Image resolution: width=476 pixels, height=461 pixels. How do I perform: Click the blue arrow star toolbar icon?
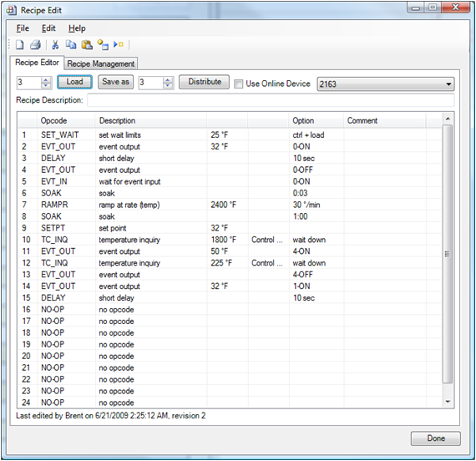(x=119, y=44)
